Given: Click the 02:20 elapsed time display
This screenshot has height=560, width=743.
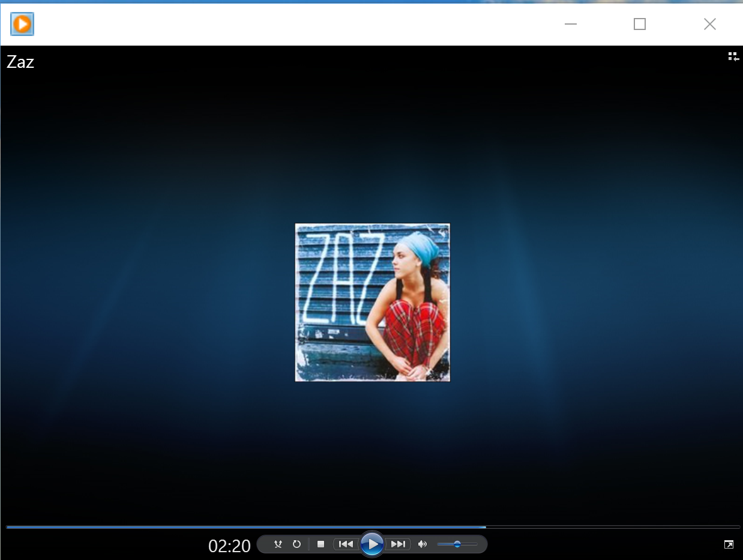Looking at the screenshot, I should 229,546.
